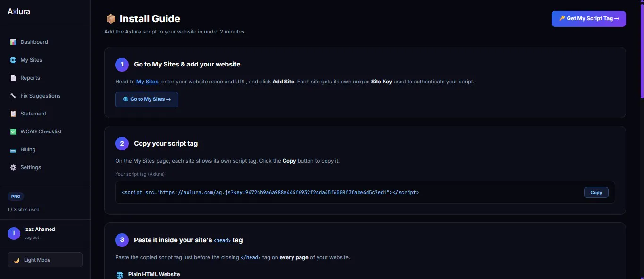The image size is (644, 279).
Task: Click the Fix Suggestions wrench icon
Action: click(13, 96)
